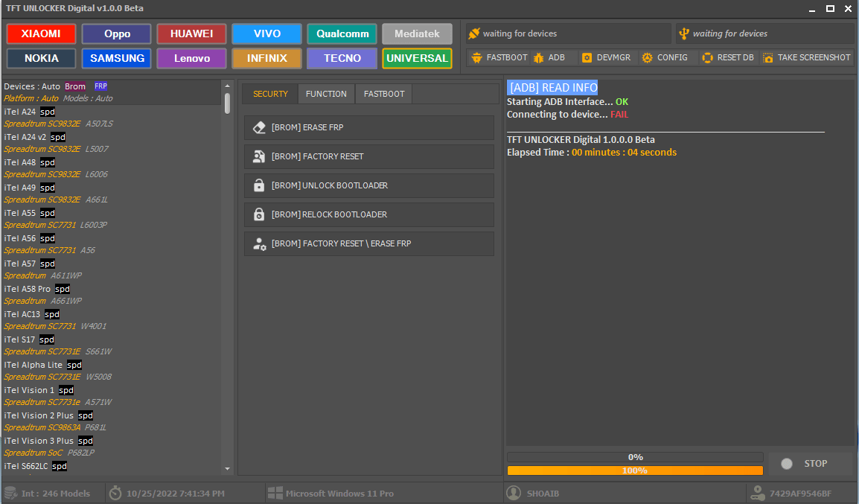Click the orange progress bar
Screen dimensions: 859x504
pos(634,470)
